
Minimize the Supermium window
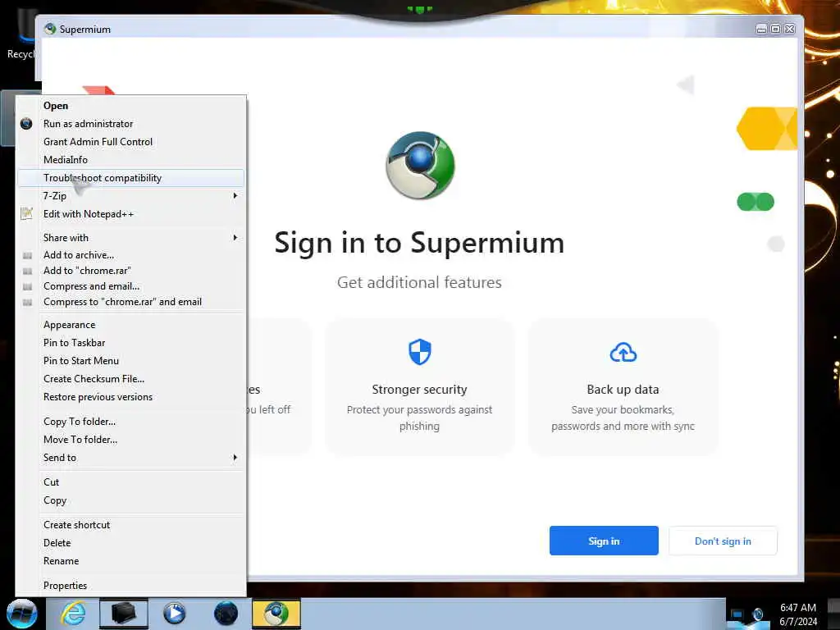coord(761,29)
